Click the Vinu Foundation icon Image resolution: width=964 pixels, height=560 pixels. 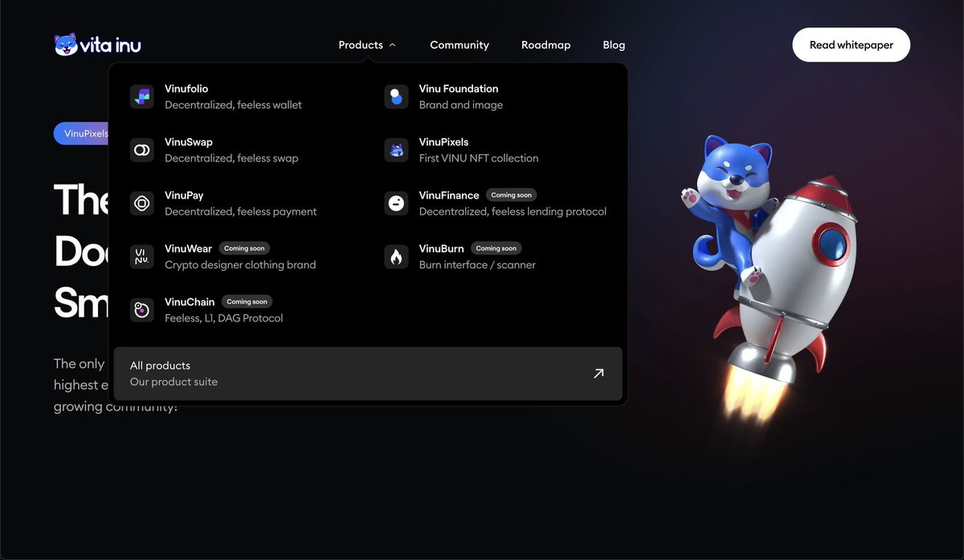(x=396, y=96)
